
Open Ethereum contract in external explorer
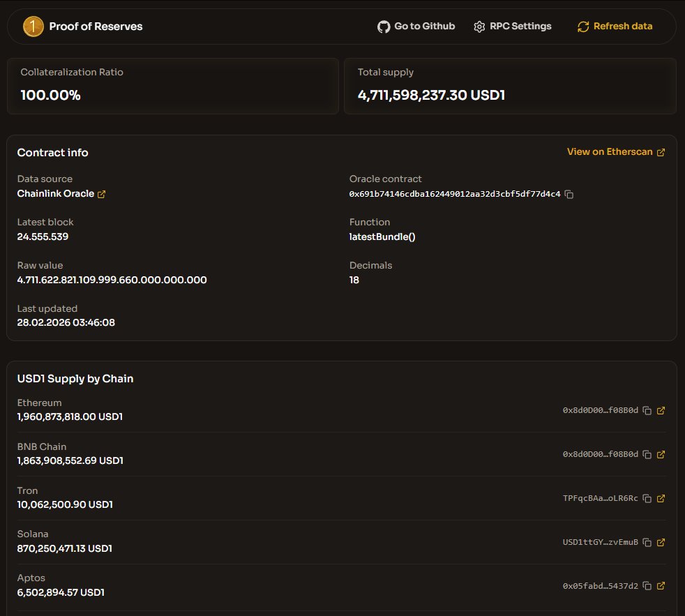pos(661,410)
